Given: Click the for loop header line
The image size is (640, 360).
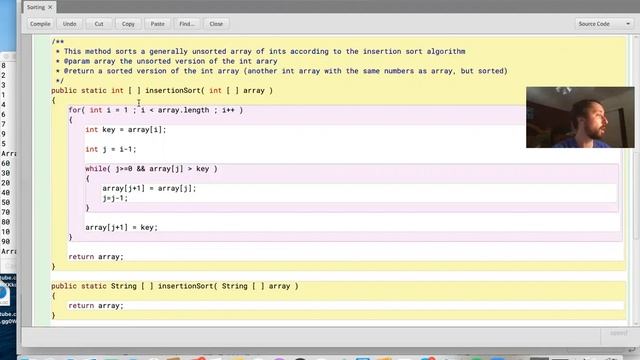Looking at the screenshot, I should [x=156, y=110].
